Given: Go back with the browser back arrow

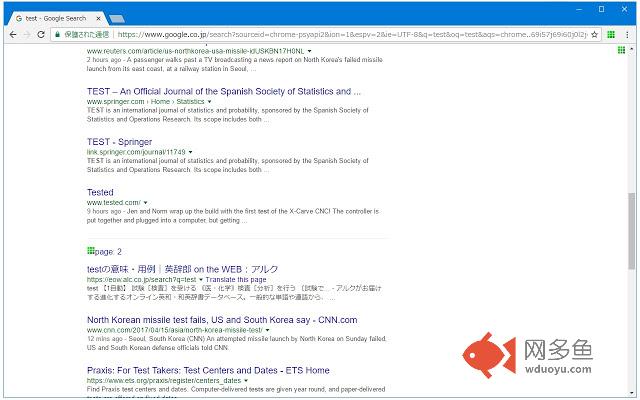Looking at the screenshot, I should point(13,35).
